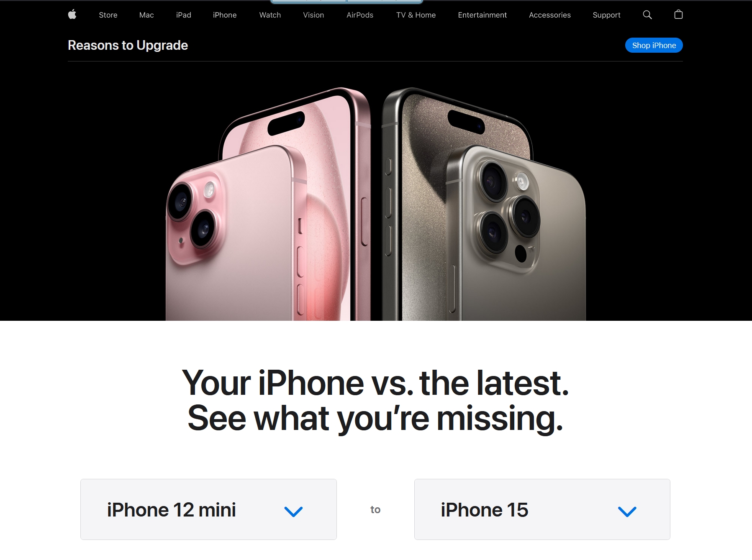Click the pink iPhone 15 image
The image size is (752, 560).
[x=268, y=204]
